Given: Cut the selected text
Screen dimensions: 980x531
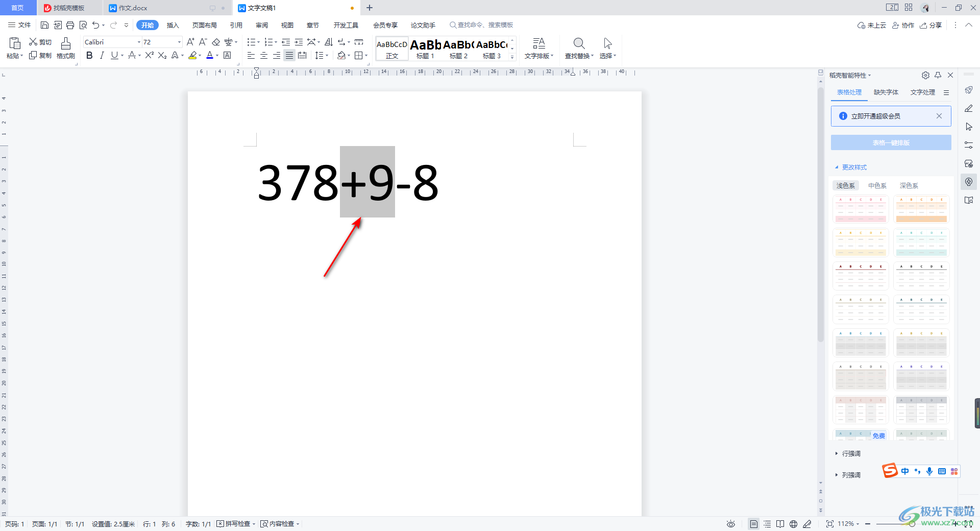Looking at the screenshot, I should tap(40, 42).
